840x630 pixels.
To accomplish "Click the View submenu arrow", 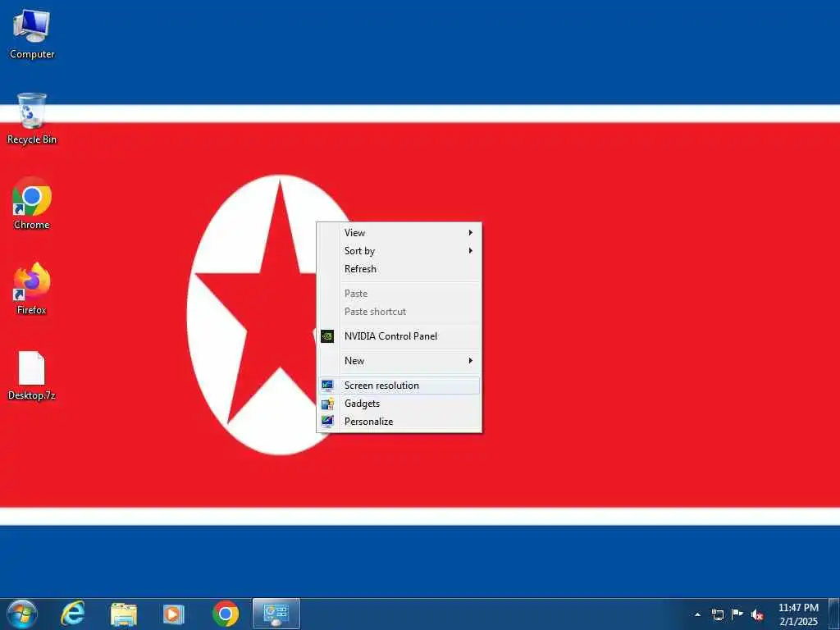I will [470, 232].
